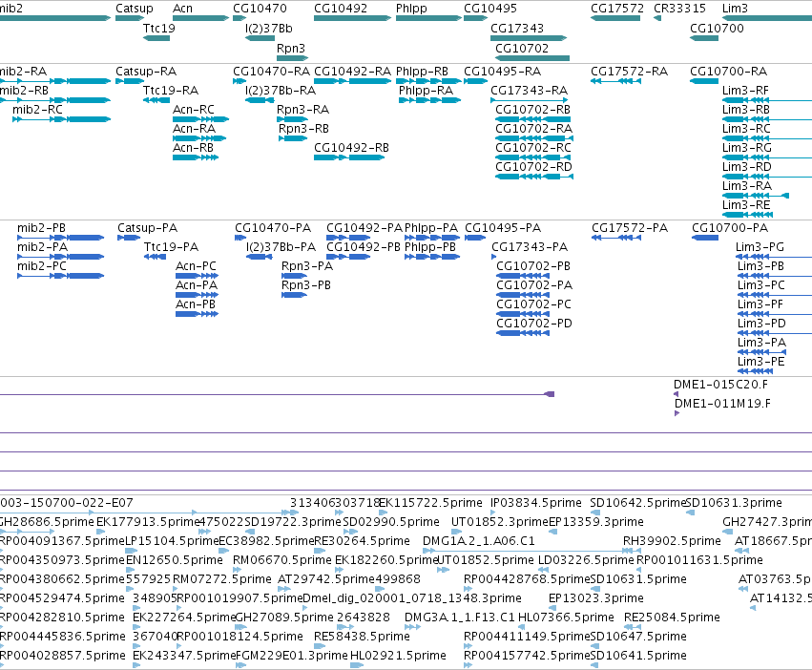Viewport: 812px width, 670px height.
Task: Click the Rpn3 gene label
Action: 290,48
